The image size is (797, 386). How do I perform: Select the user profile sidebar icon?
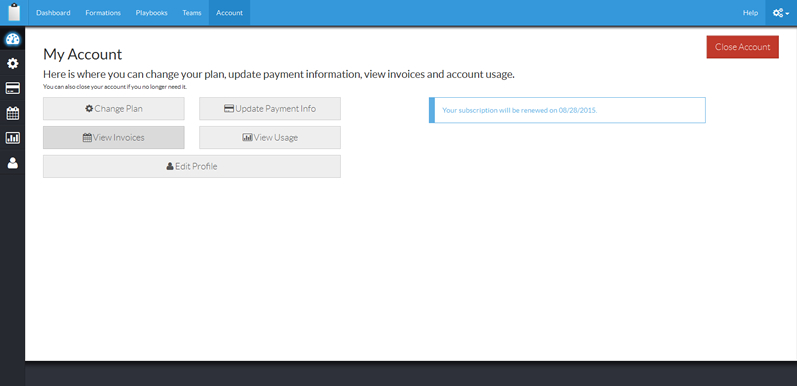13,163
